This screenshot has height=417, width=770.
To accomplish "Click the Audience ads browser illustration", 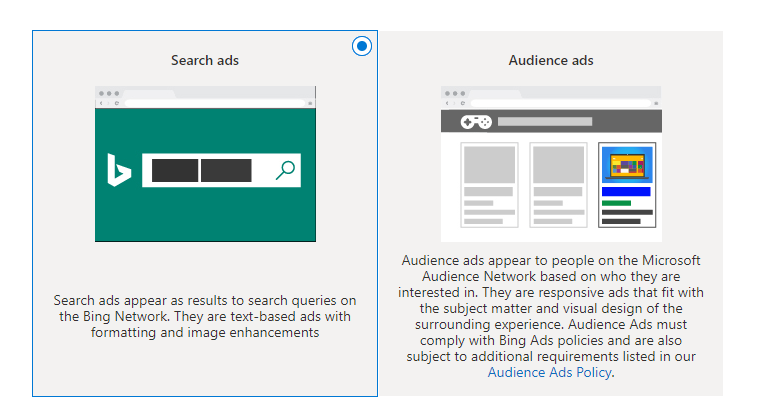I will 551,164.
